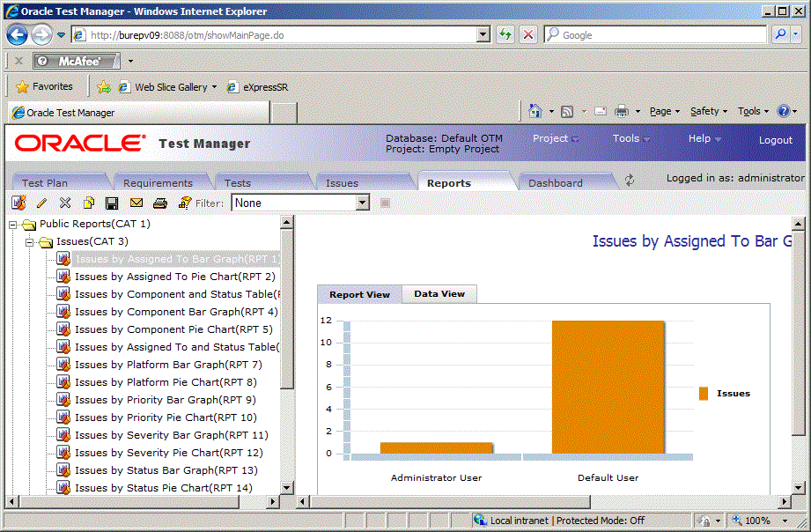Open the Web Slice Gallery favorite
Screen dimensions: 811x532
coord(168,87)
